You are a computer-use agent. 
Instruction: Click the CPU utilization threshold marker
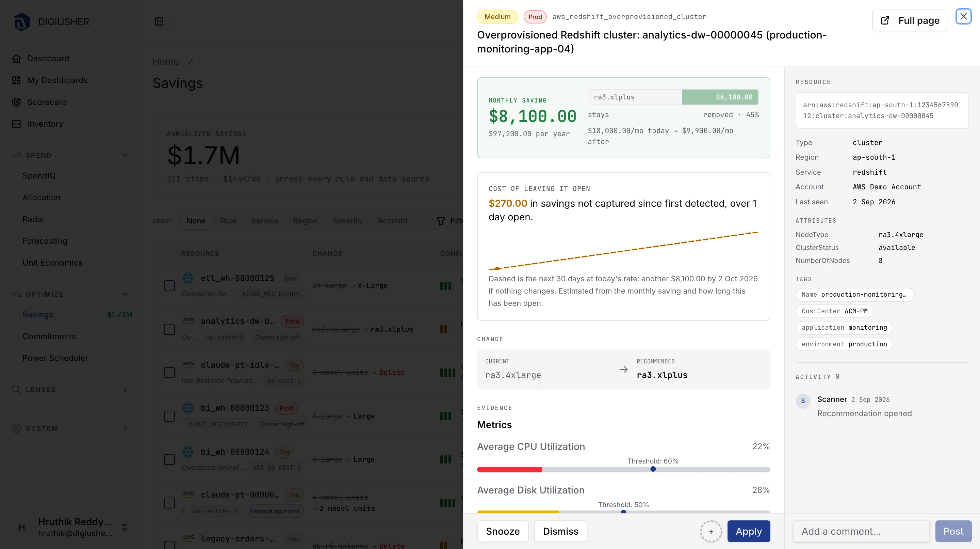click(x=653, y=469)
